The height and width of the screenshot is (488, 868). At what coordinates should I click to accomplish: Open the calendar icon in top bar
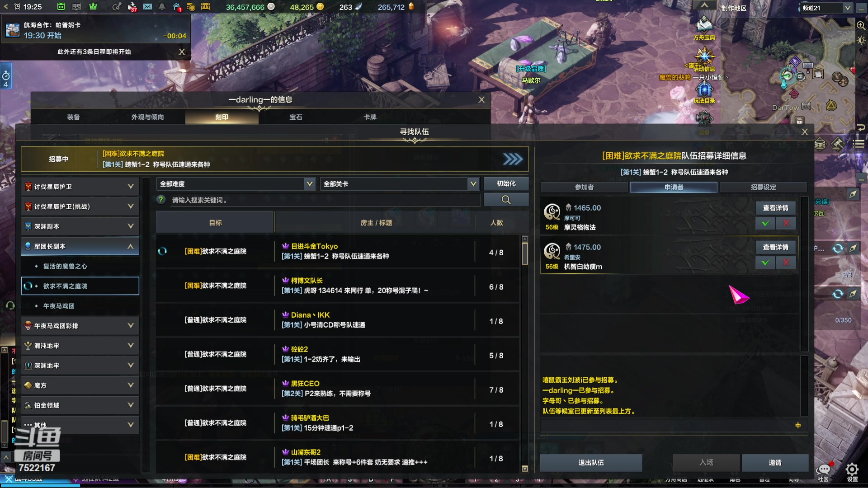coord(61,7)
